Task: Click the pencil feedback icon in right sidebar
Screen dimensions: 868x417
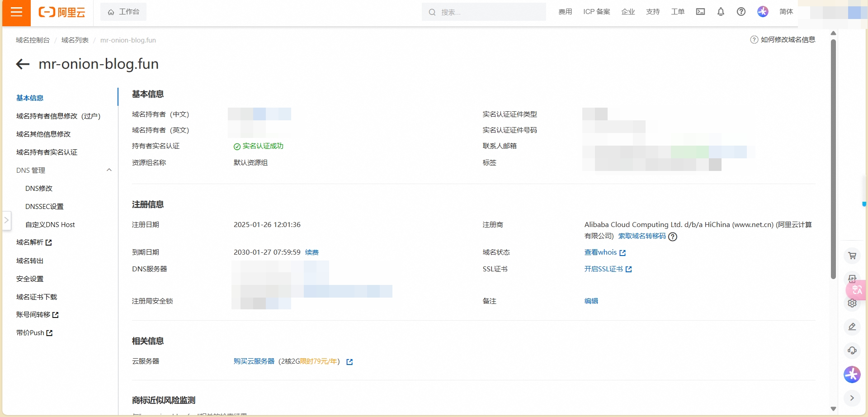Action: pos(852,327)
